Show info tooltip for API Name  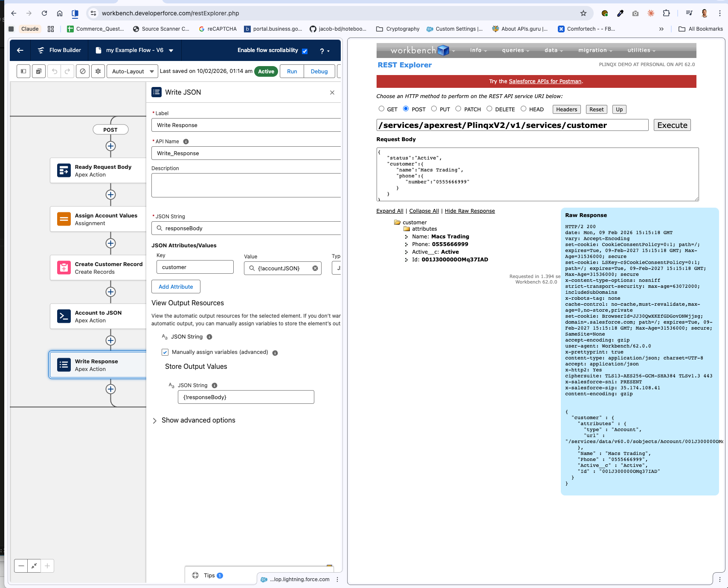(186, 142)
